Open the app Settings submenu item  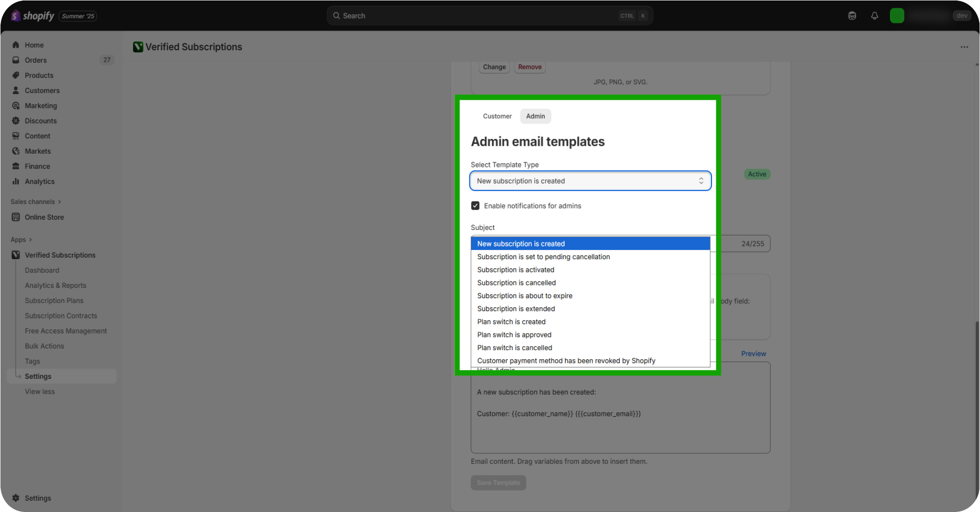point(62,376)
